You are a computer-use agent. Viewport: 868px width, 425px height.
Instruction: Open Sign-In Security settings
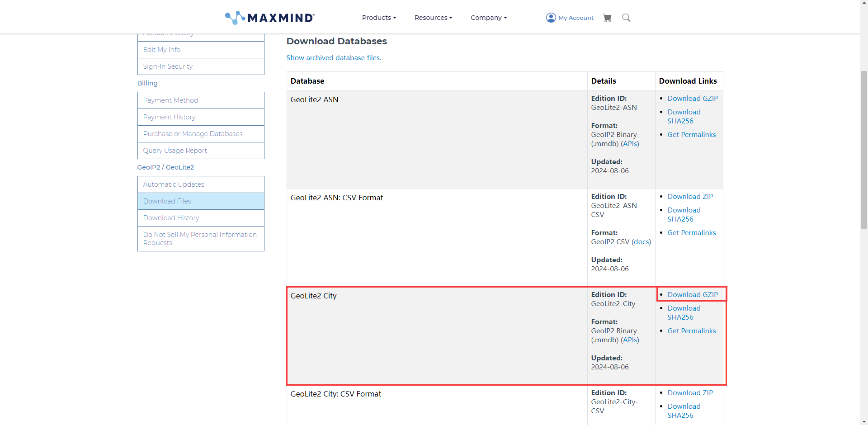click(x=201, y=66)
